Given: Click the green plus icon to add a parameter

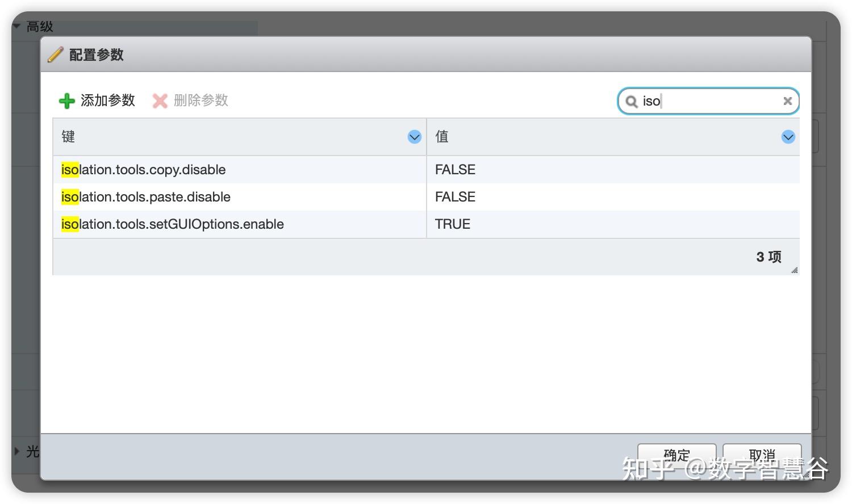Looking at the screenshot, I should (x=66, y=100).
